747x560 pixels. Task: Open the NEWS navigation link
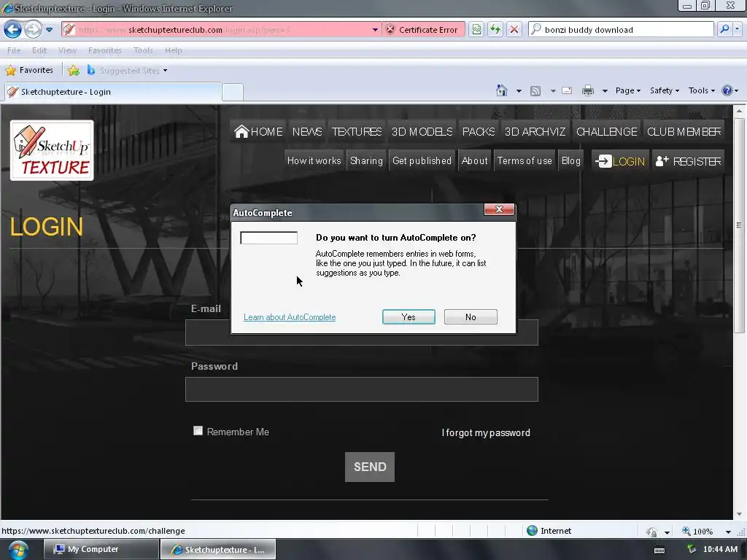pos(307,131)
